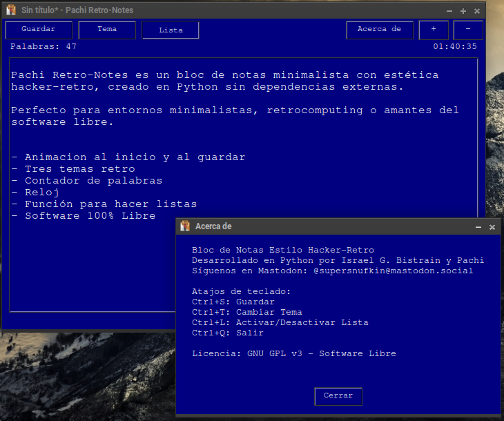Open the Acerca de button in toolbar
This screenshot has width=504, height=421.
[x=380, y=30]
